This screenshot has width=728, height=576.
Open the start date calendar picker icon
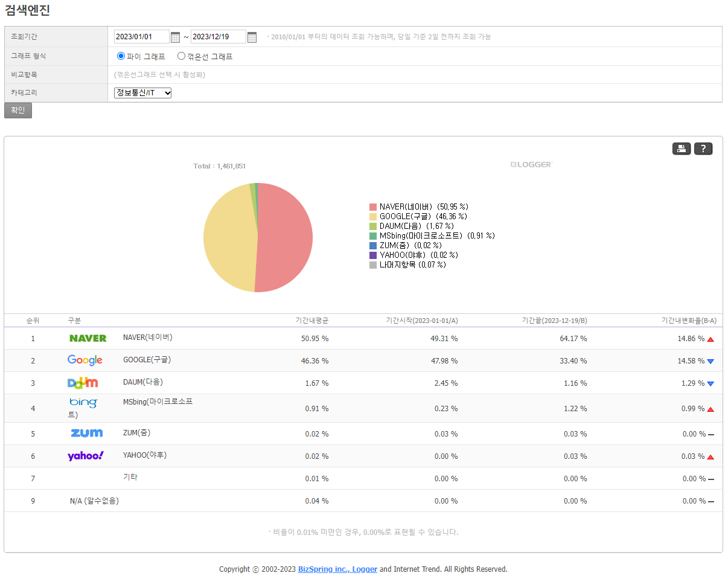[x=176, y=37]
